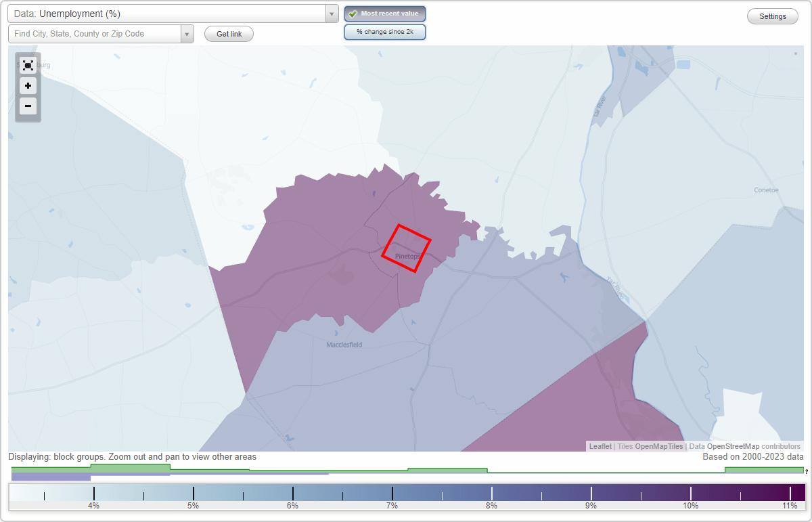The width and height of the screenshot is (812, 522).
Task: Click near 7% on the color scale
Action: pos(391,492)
